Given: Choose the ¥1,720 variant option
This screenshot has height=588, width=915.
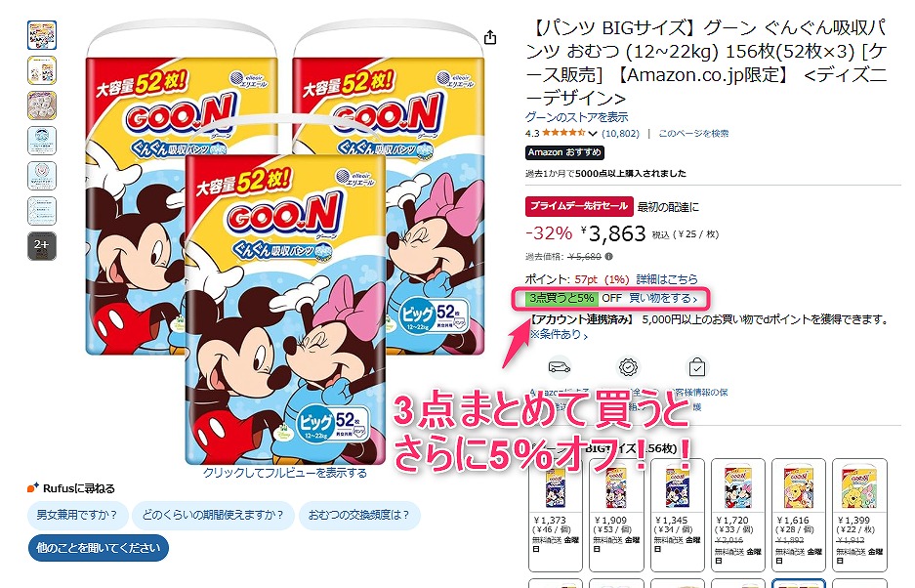Looking at the screenshot, I should pos(737,515).
